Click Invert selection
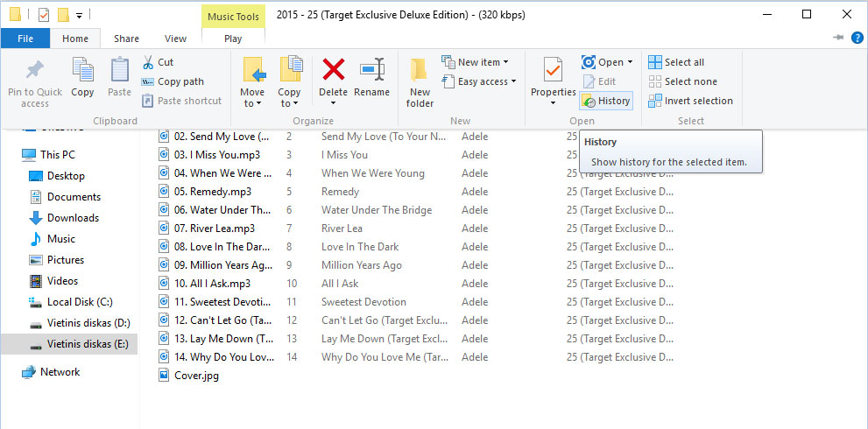This screenshot has width=868, height=429. coord(690,101)
